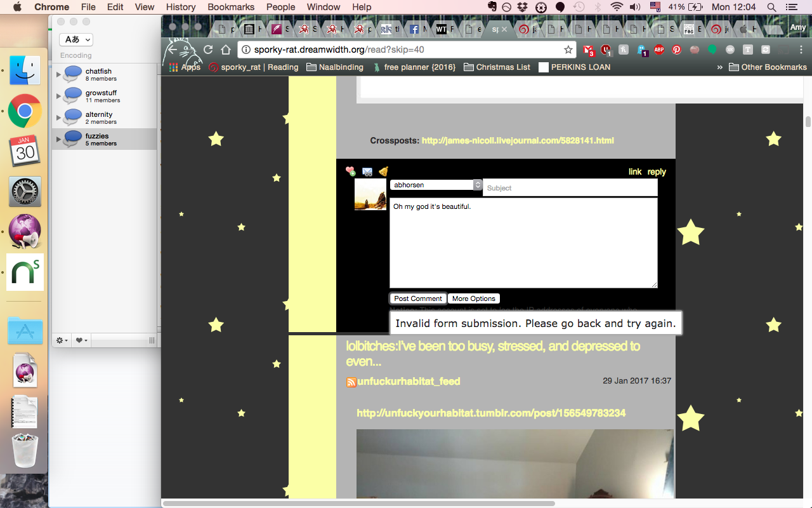Switch to the WT tab
This screenshot has width=812, height=508.
(445, 29)
